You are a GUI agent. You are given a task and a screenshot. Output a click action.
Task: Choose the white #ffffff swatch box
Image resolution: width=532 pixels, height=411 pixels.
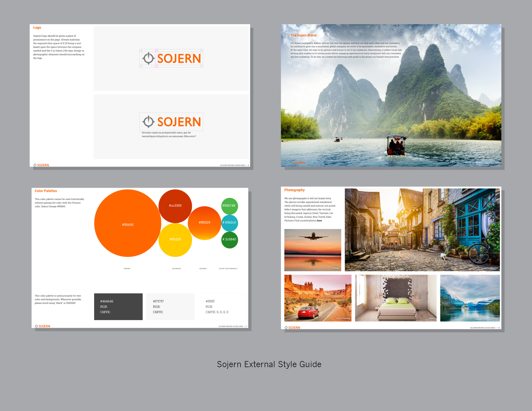click(x=222, y=307)
